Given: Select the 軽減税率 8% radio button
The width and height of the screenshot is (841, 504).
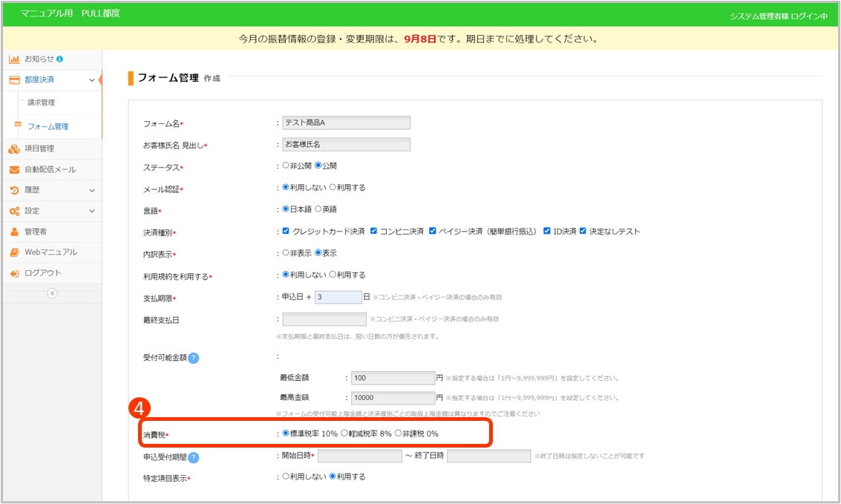Looking at the screenshot, I should point(344,433).
